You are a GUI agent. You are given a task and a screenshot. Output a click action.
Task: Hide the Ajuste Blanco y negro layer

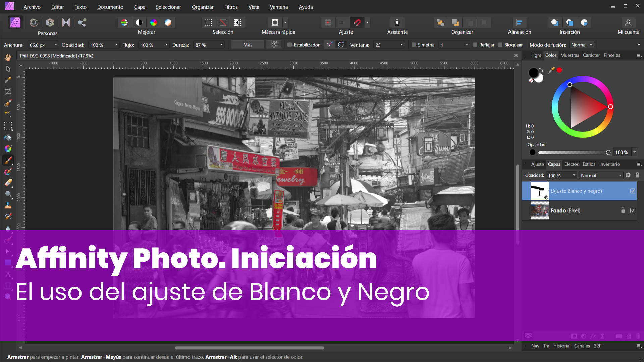point(633,191)
